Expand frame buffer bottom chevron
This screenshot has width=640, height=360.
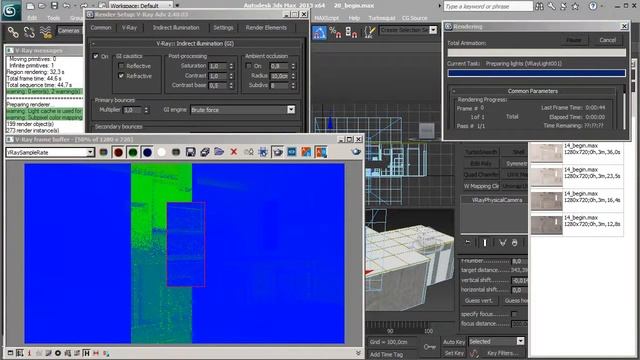click(x=358, y=353)
